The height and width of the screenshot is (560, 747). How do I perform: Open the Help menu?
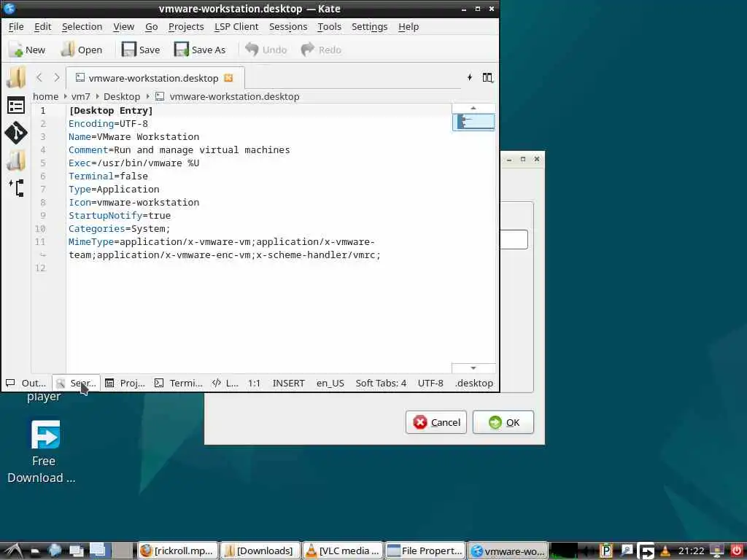[409, 27]
